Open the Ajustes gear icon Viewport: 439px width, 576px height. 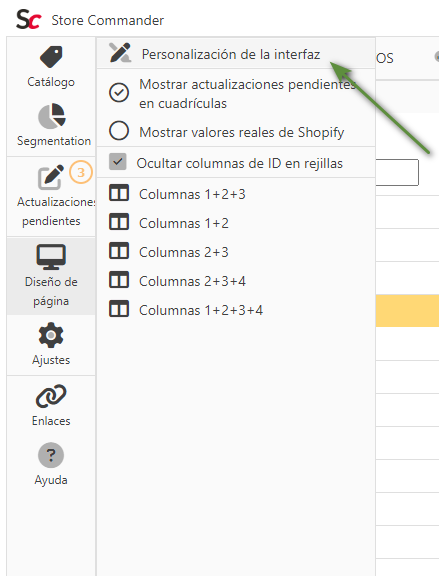point(51,335)
